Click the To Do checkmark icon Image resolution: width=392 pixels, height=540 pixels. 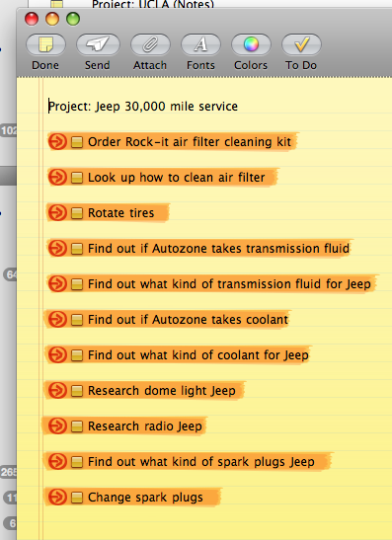pyautogui.click(x=301, y=44)
